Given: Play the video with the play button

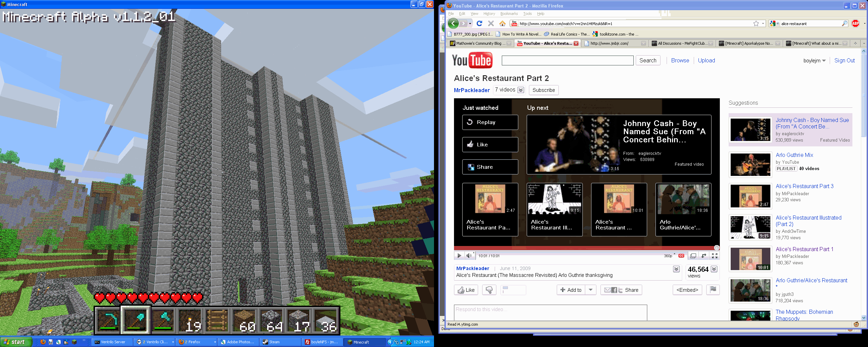Looking at the screenshot, I should tap(459, 256).
